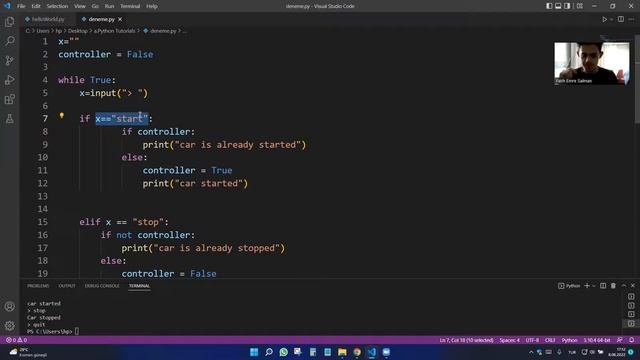Select the first terminal in terminal list

click(x=631, y=297)
